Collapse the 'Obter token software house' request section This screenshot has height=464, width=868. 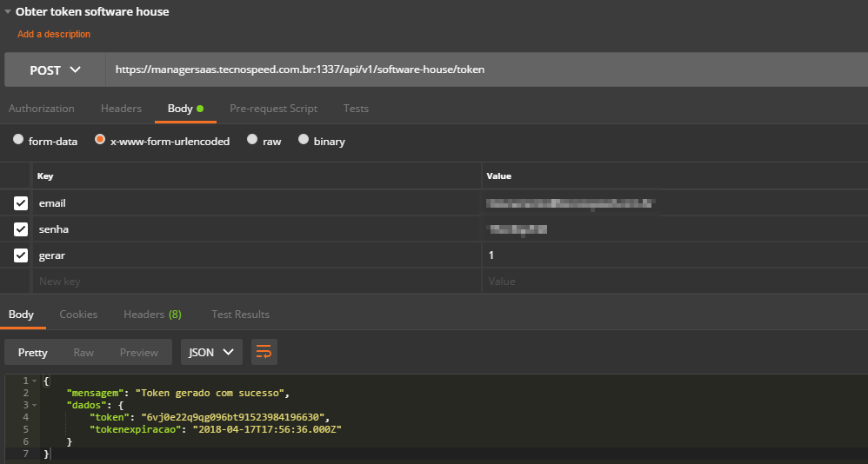click(x=8, y=12)
